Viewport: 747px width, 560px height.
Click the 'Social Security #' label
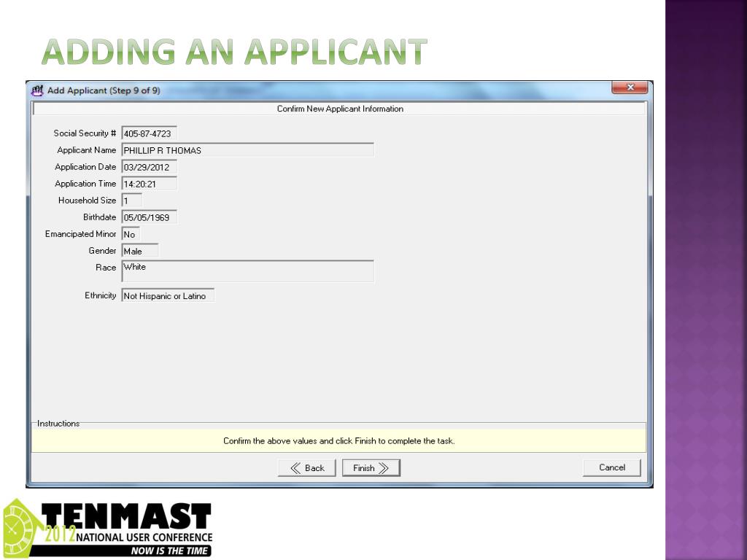[x=85, y=133]
